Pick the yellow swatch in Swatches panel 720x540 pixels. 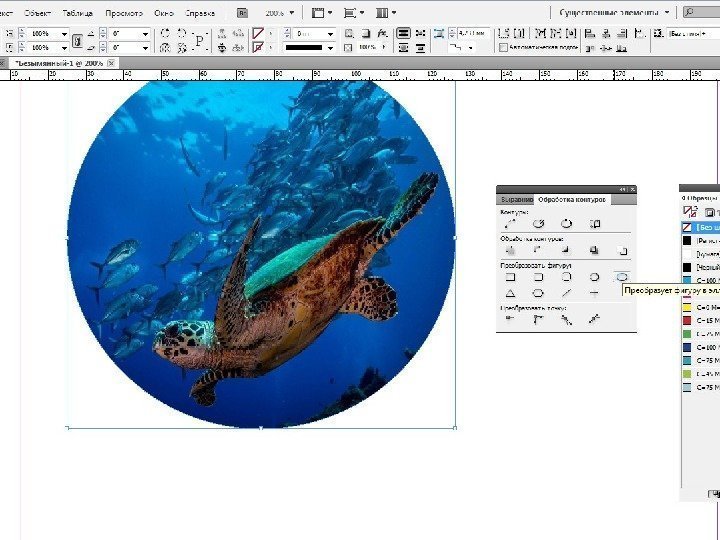[687, 308]
